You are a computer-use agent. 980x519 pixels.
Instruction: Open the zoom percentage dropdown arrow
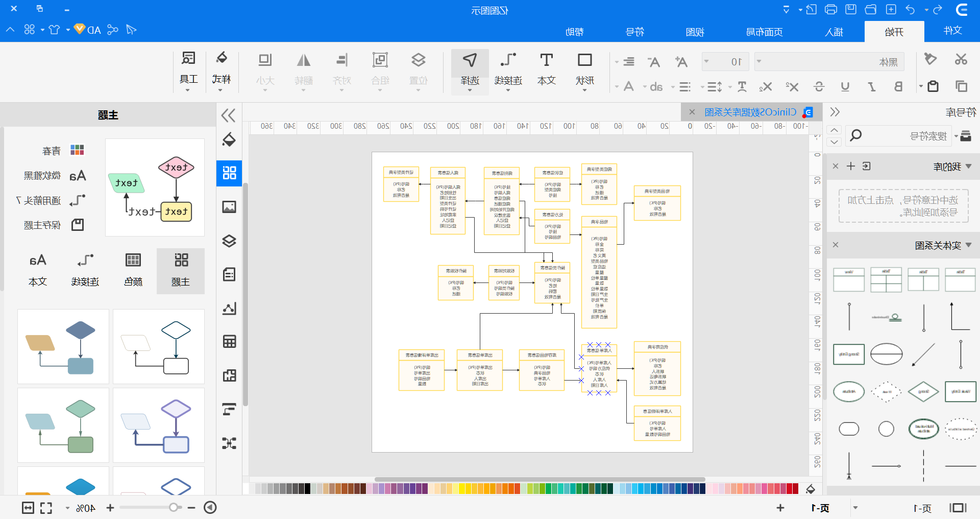click(67, 508)
